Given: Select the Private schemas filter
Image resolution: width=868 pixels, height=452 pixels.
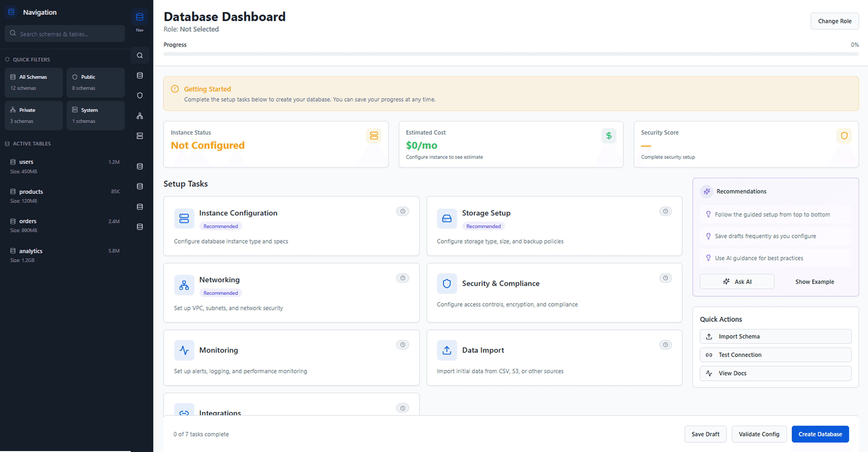Looking at the screenshot, I should [x=34, y=115].
